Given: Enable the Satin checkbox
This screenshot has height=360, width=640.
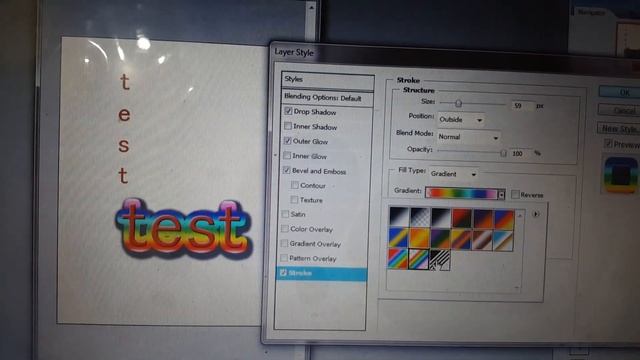Looking at the screenshot, I should [285, 214].
